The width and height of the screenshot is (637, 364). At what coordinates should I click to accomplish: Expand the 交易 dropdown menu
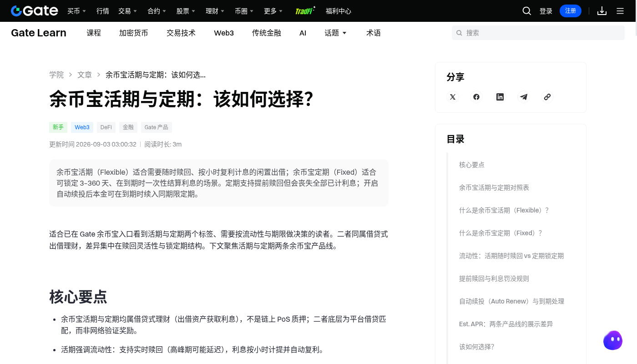(128, 11)
